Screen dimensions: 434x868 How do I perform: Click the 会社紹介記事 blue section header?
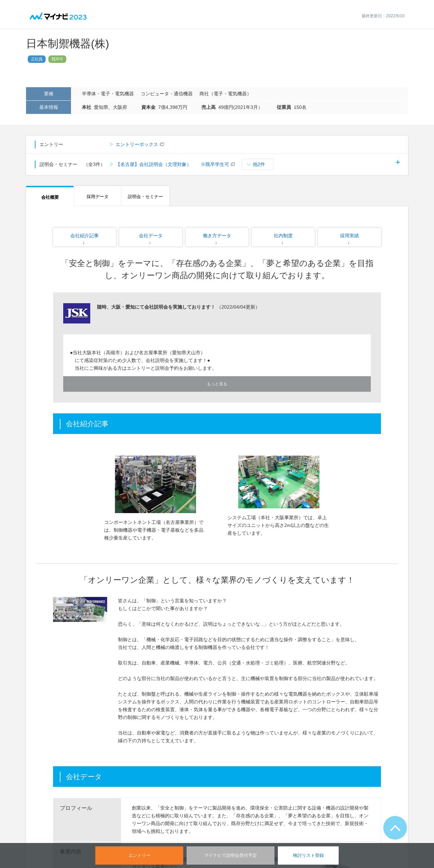[x=217, y=424]
